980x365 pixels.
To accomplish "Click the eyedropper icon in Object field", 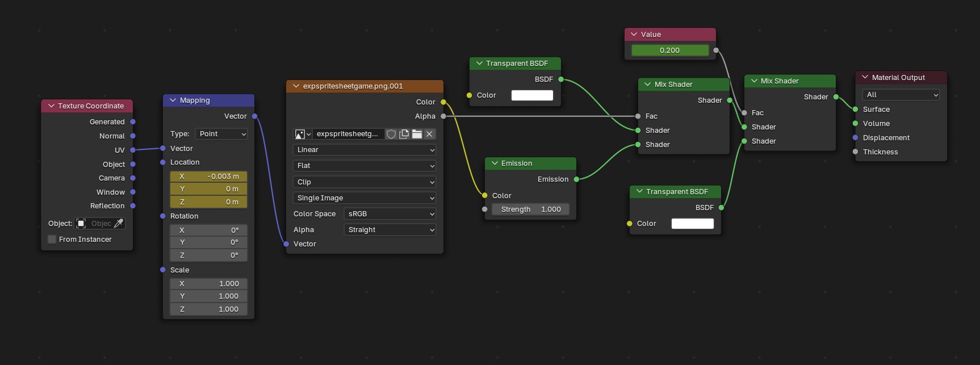I will 119,224.
